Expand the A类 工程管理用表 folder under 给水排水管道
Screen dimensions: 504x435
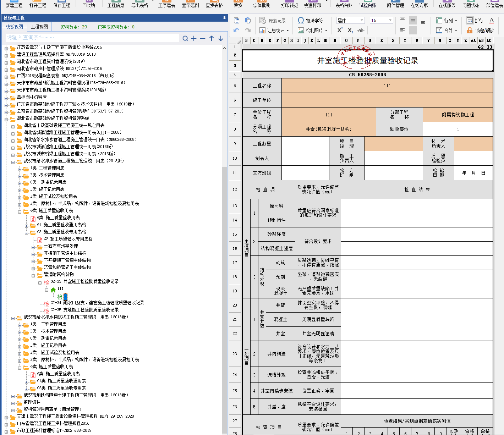pos(20,169)
